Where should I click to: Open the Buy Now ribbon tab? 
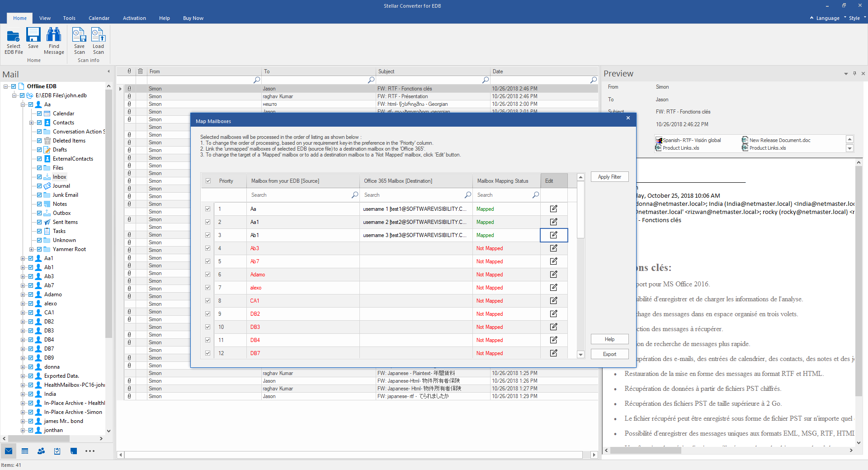click(x=193, y=18)
